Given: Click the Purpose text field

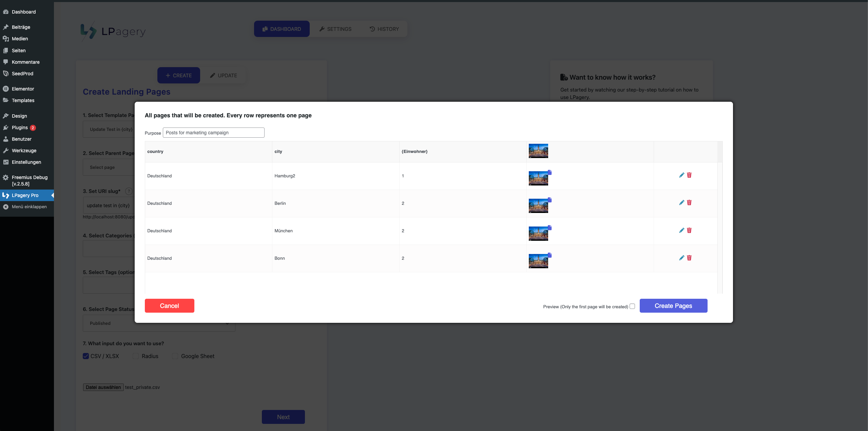Looking at the screenshot, I should click(213, 132).
